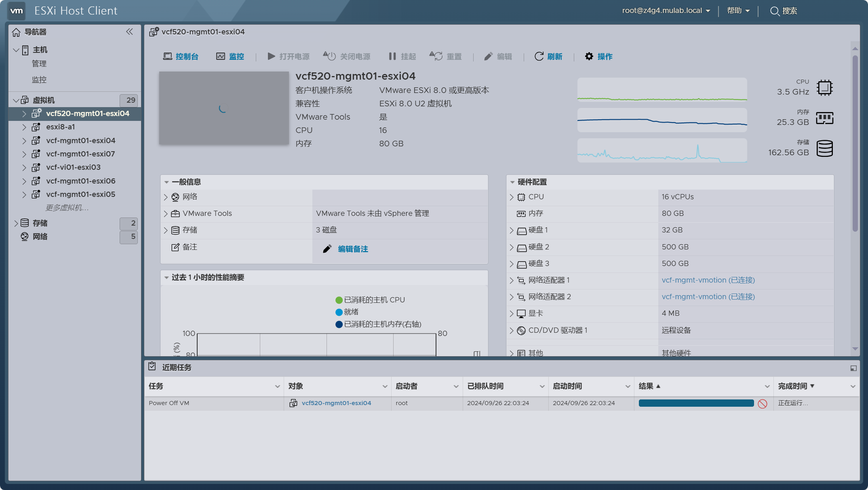Click the main panel vertical scrollbar
Image resolution: width=868 pixels, height=490 pixels.
coord(855,144)
